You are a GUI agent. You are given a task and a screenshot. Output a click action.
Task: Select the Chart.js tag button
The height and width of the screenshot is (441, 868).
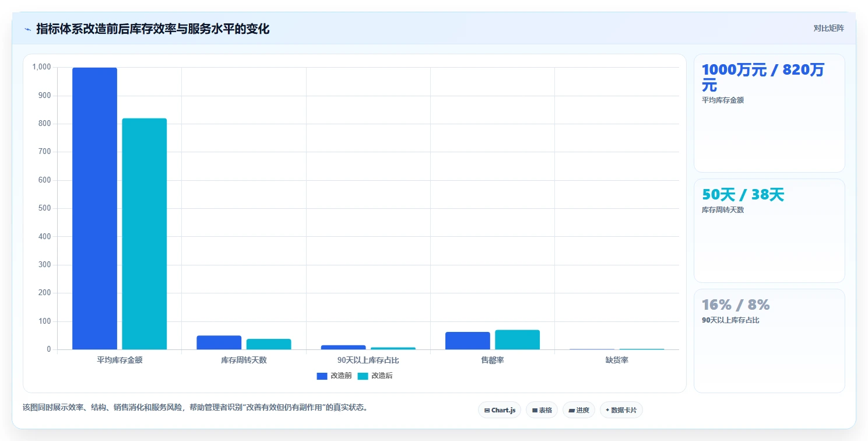coord(499,410)
